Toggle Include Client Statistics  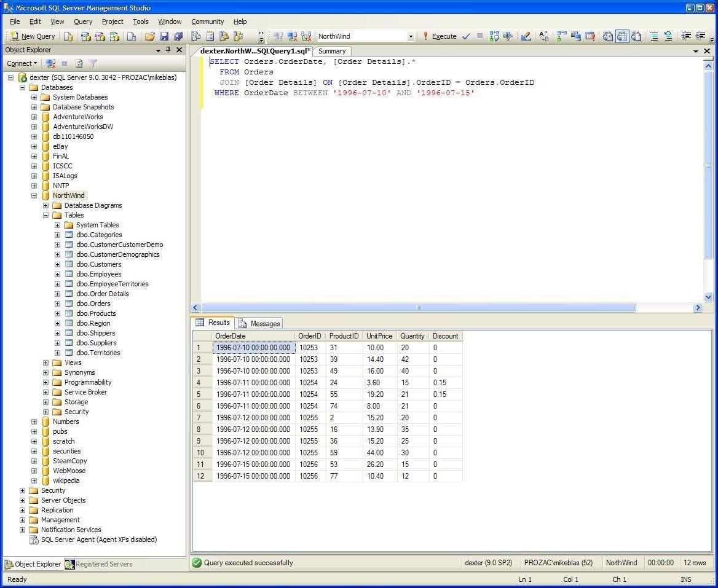coord(576,36)
